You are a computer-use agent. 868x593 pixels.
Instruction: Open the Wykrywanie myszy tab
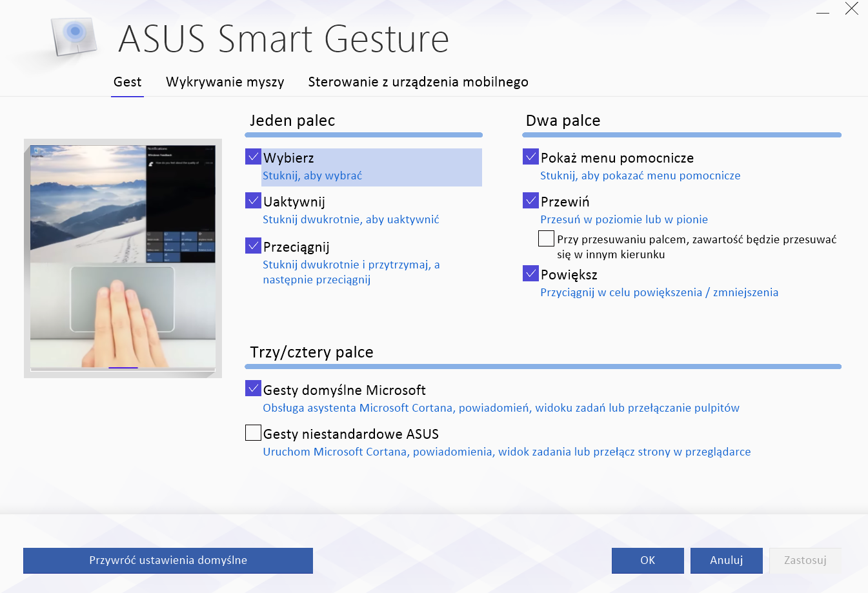click(x=225, y=82)
